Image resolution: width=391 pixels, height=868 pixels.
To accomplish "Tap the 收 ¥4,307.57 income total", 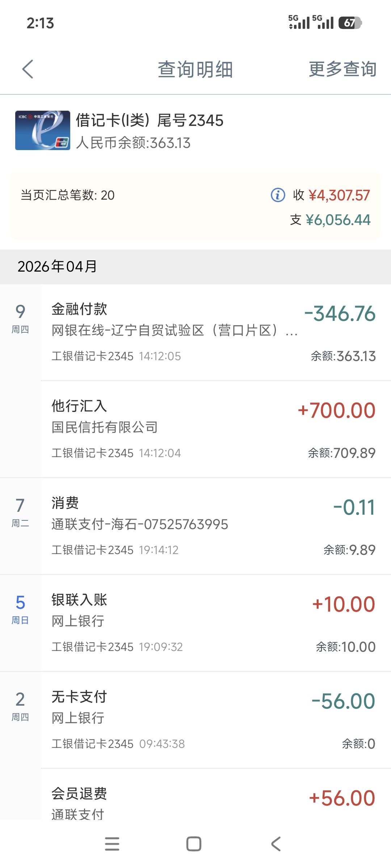I will tap(332, 195).
